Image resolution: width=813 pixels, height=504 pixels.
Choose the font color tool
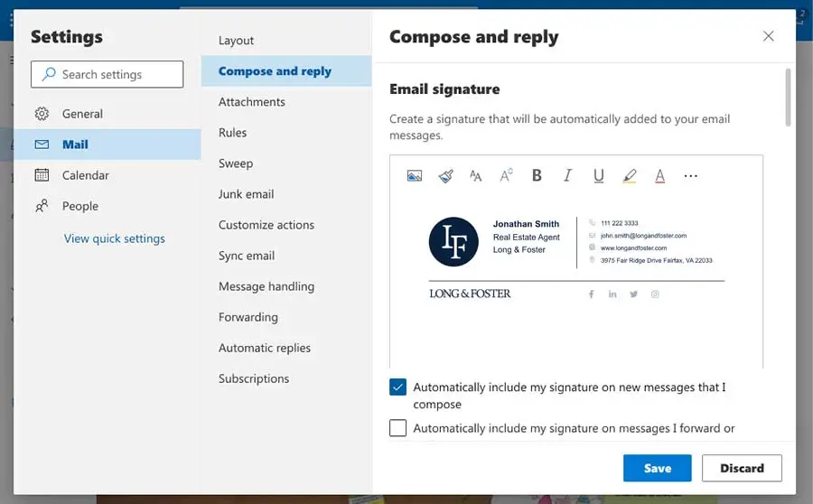(659, 176)
